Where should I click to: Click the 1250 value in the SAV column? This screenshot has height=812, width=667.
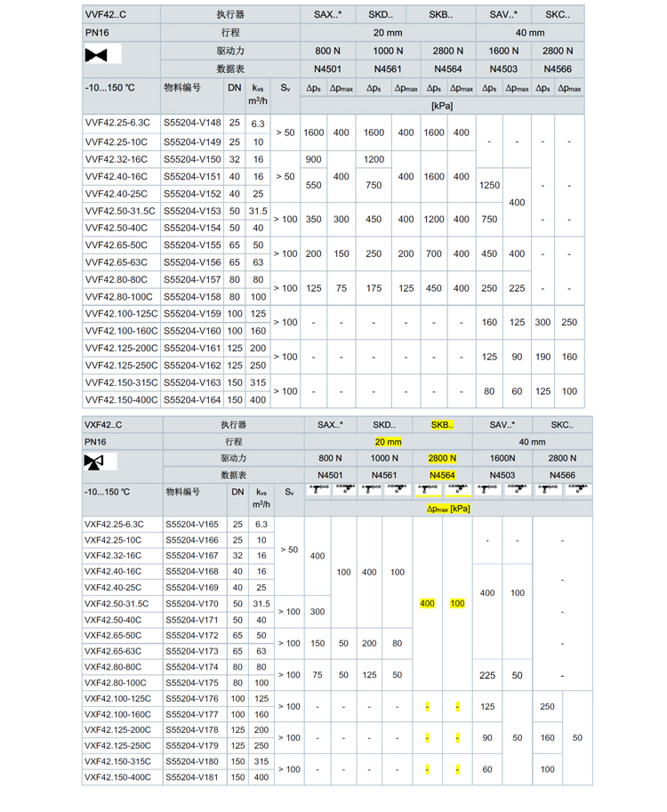click(489, 185)
